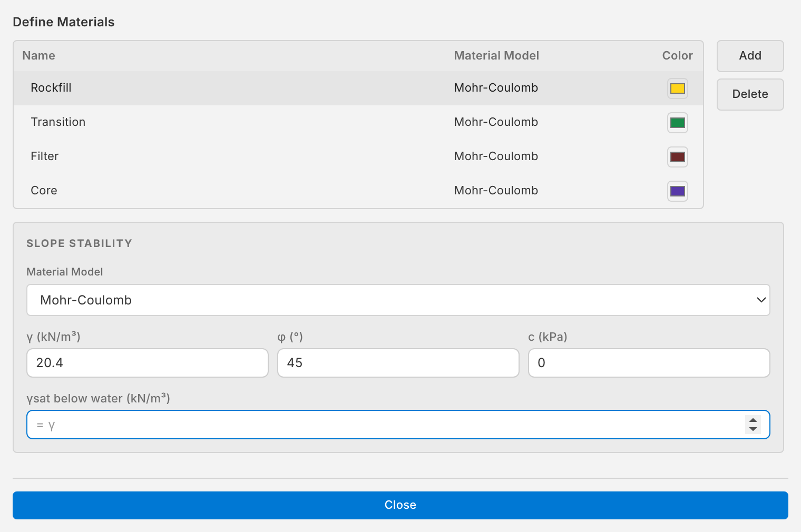Open the Rockfill yellow color swatch
801x532 pixels.
(677, 88)
